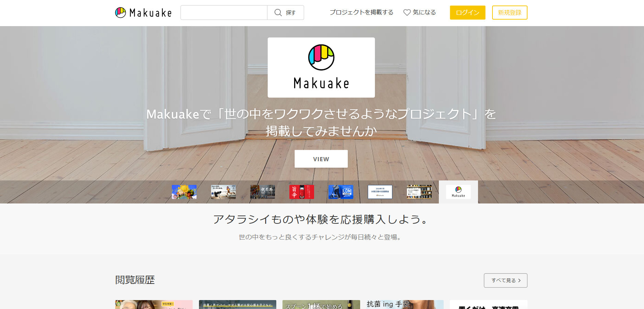644x309 pixels.
Task: Select the LOM scooter carousel thumbnail
Action: tap(341, 192)
